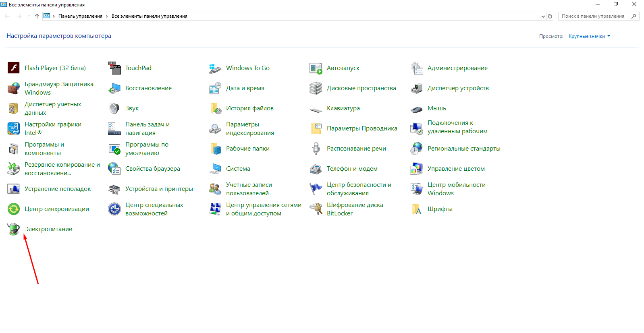Open the Управление цветом icon
Screen dimensions: 644x333
tap(417, 169)
